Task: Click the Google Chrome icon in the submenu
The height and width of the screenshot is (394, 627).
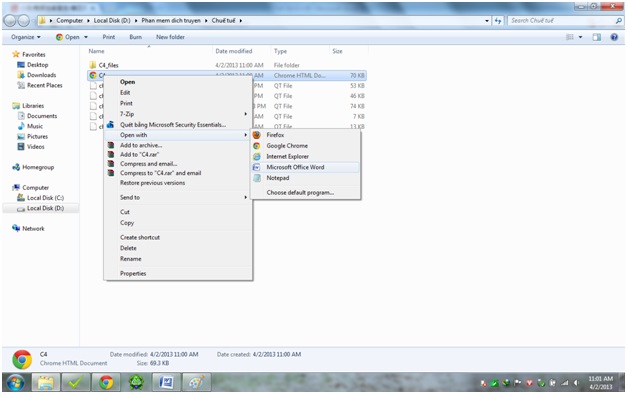Action: pyautogui.click(x=257, y=146)
